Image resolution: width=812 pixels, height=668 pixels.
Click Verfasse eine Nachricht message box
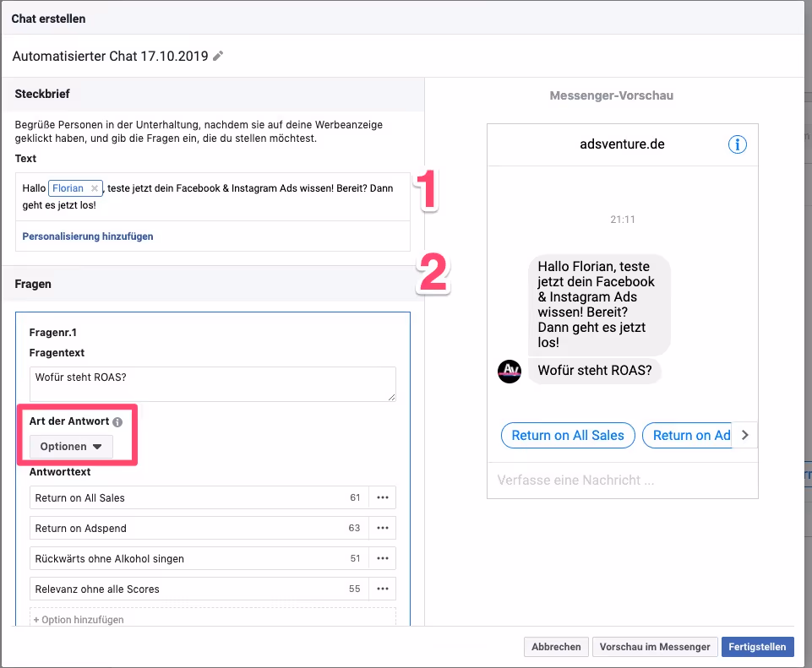click(x=623, y=481)
